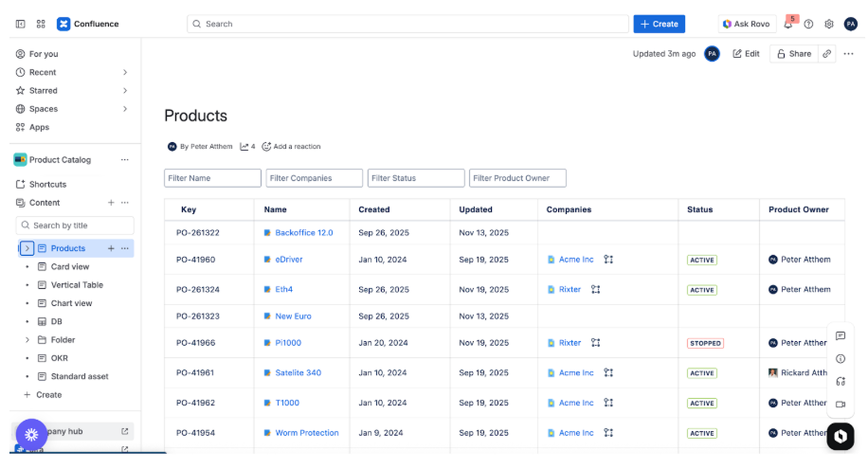Click the purple floating sun button

pos(31,435)
